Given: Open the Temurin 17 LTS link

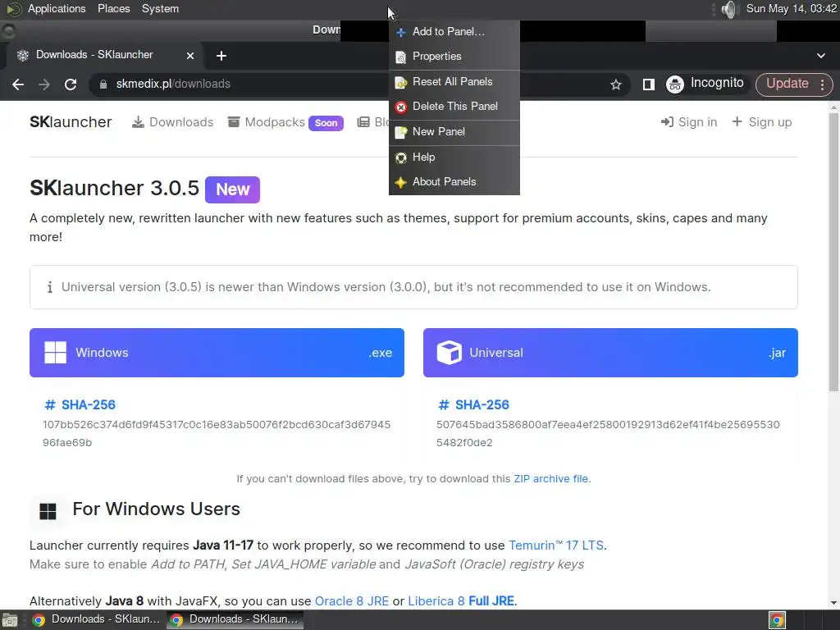Looking at the screenshot, I should [556, 546].
